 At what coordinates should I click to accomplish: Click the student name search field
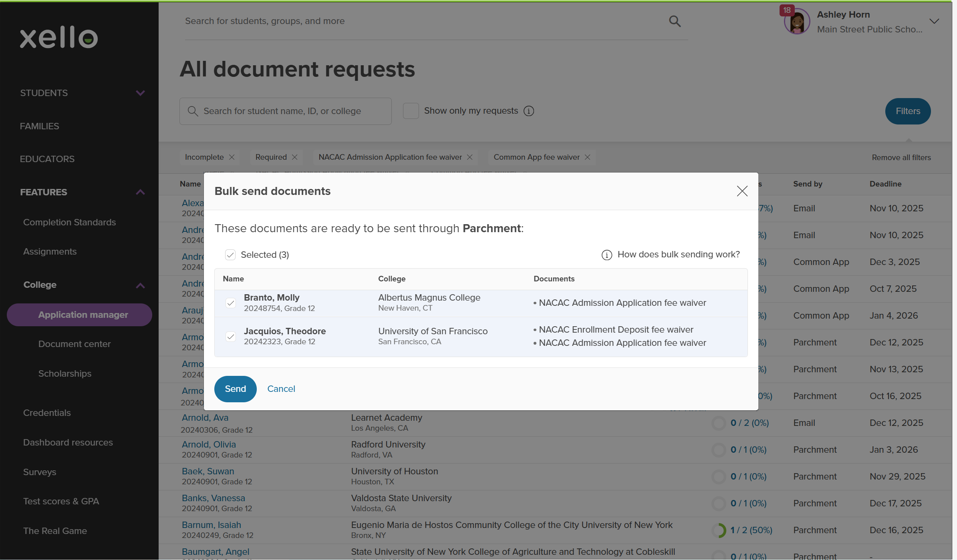[285, 111]
